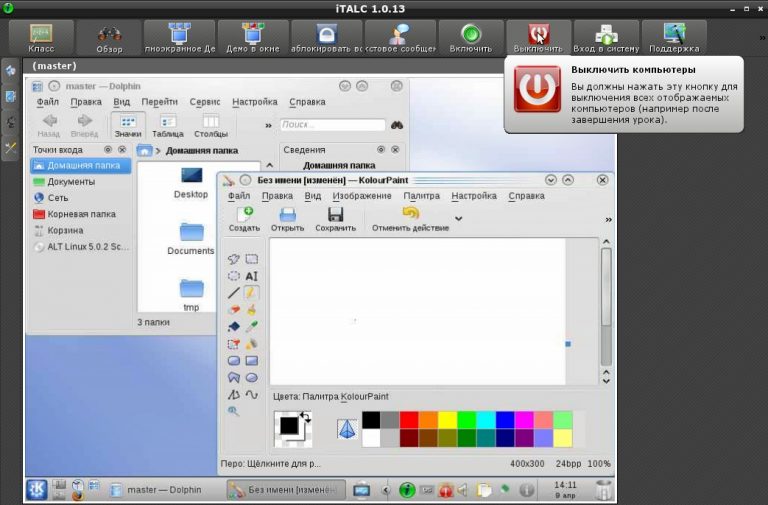Screen dimensions: 768x505
Task: Open Изображение menu in KolourPaint
Action: click(x=362, y=196)
